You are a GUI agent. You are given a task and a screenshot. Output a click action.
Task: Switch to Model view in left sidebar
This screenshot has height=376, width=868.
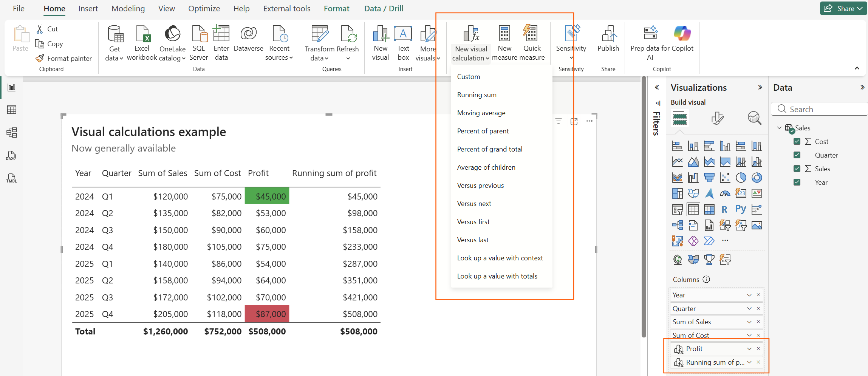click(x=12, y=133)
